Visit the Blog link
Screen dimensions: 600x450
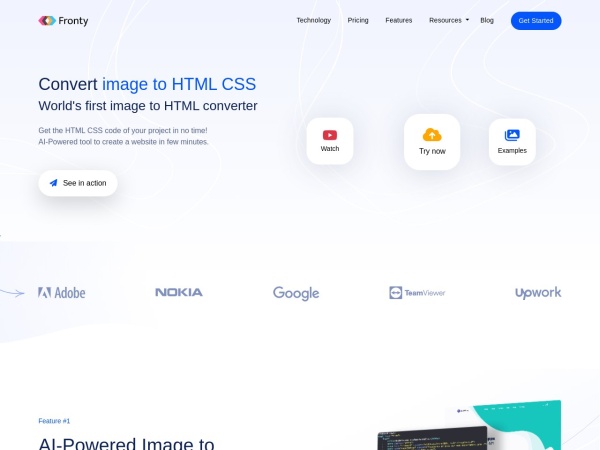[x=487, y=20]
